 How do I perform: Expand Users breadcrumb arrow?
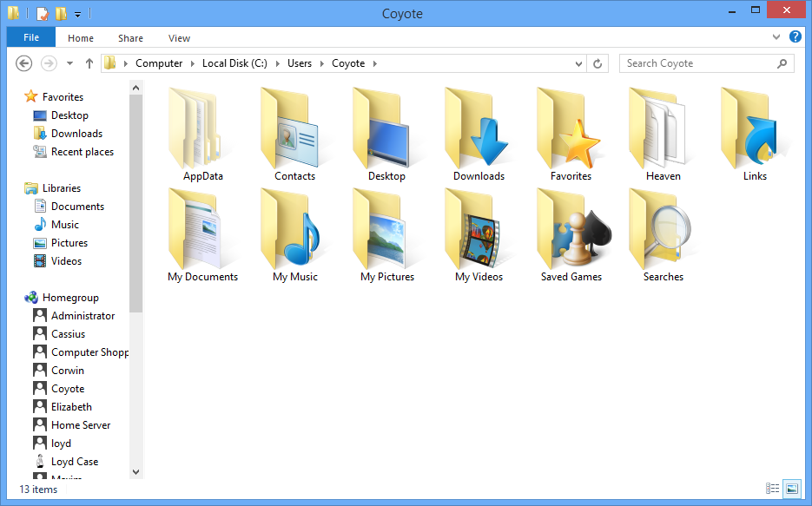(x=322, y=63)
